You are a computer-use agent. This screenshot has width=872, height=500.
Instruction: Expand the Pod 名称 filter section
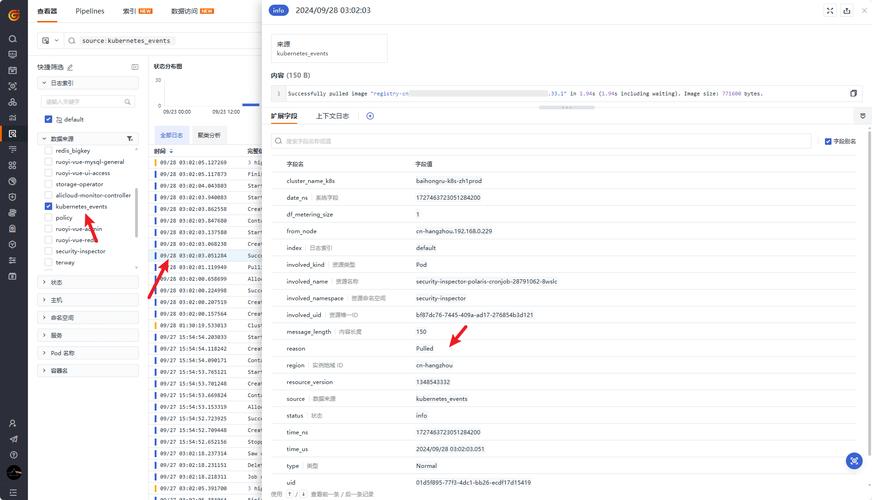pos(62,353)
